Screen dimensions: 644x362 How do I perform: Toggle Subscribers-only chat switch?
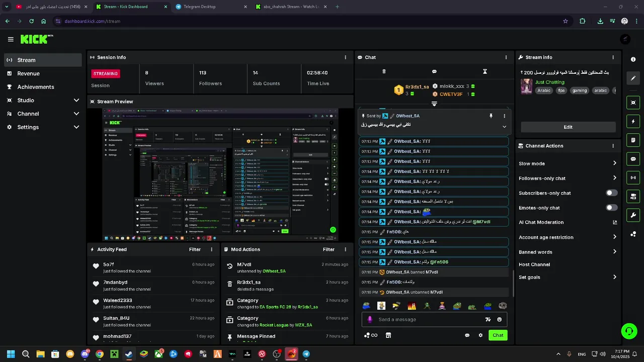click(x=612, y=193)
